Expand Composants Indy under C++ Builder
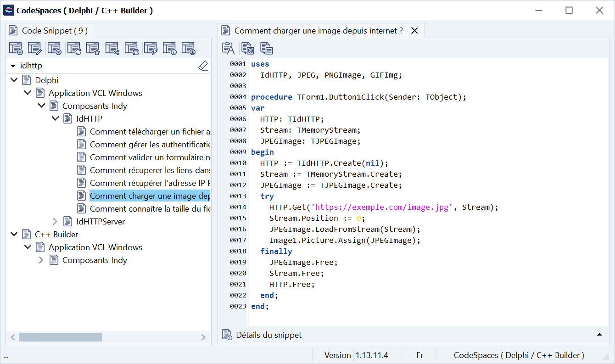Screen dimensions: 615x364 (41, 260)
